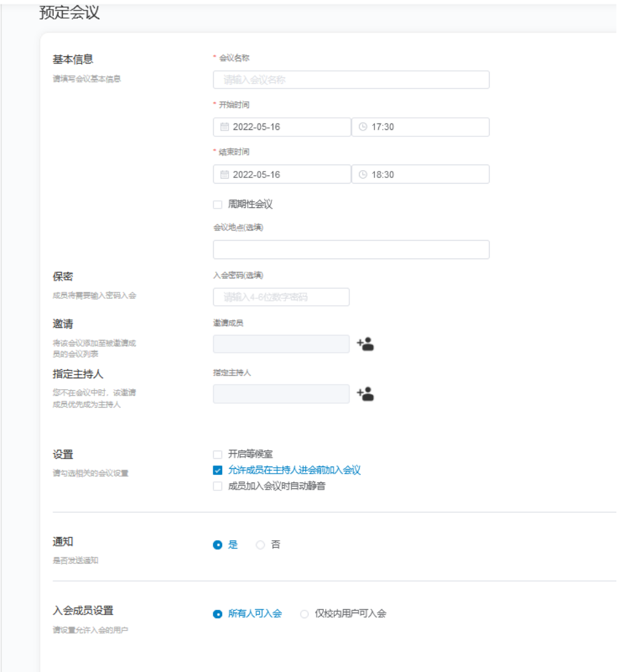Toggle 成员加入会议时自动静音 checkbox
Screen dimensions: 617x672
(218, 486)
